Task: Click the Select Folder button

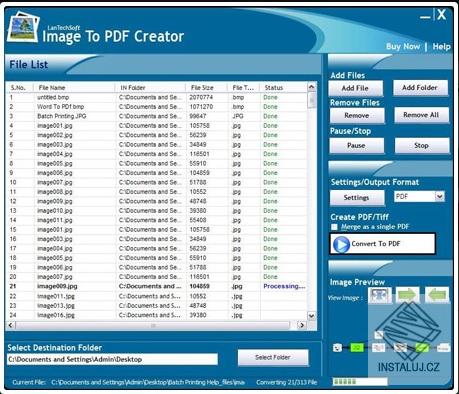Action: tap(273, 358)
